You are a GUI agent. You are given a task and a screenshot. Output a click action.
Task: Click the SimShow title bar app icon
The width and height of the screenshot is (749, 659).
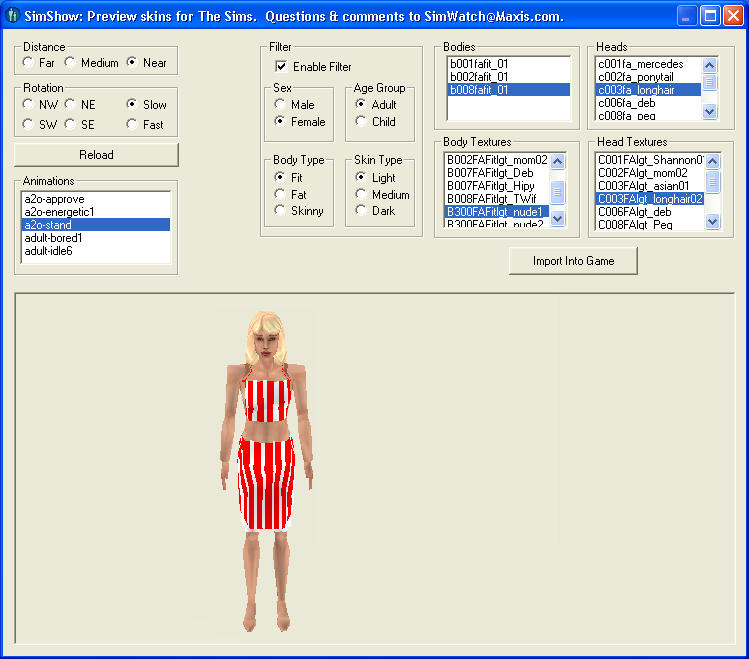12,16
